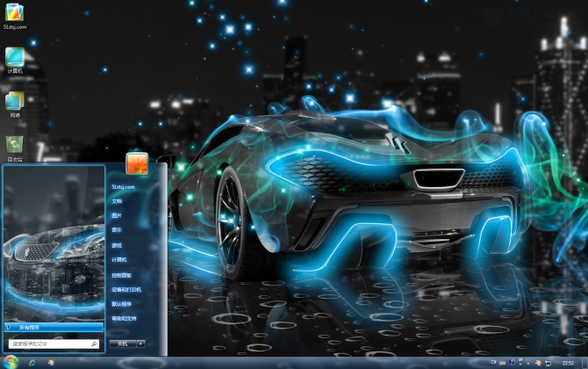Click the search magnifier icon in Start menu
588x369 pixels.
coord(94,344)
